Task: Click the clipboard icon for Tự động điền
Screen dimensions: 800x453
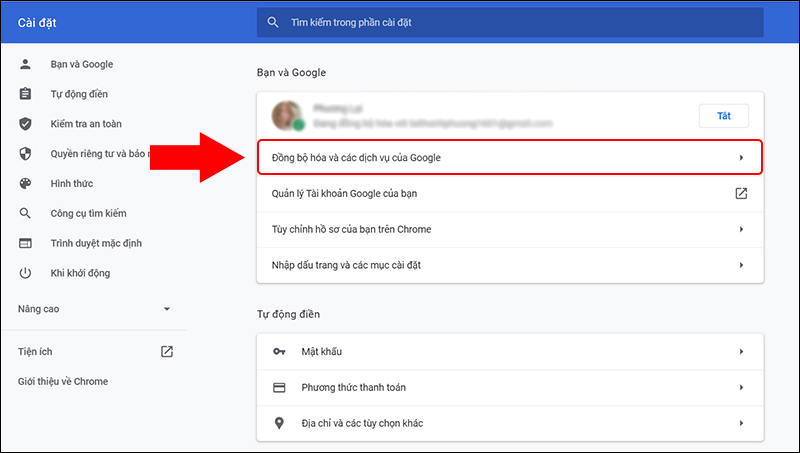Action: point(25,94)
